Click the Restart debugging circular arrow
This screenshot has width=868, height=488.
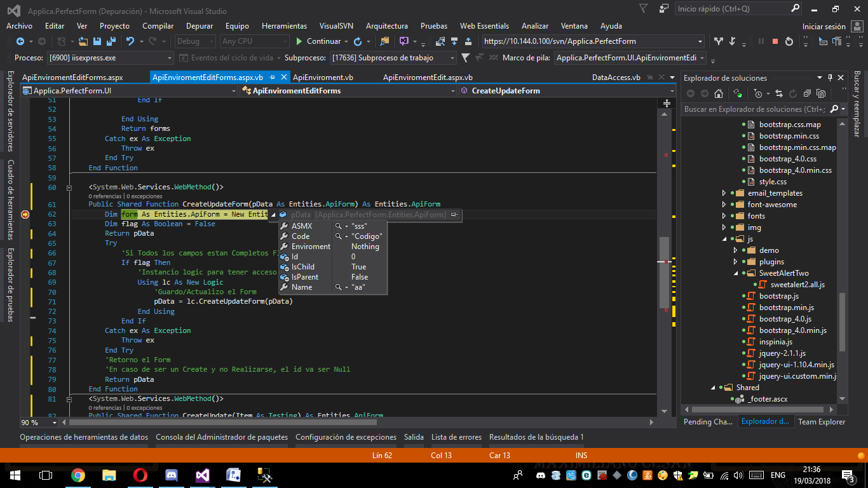(789, 41)
